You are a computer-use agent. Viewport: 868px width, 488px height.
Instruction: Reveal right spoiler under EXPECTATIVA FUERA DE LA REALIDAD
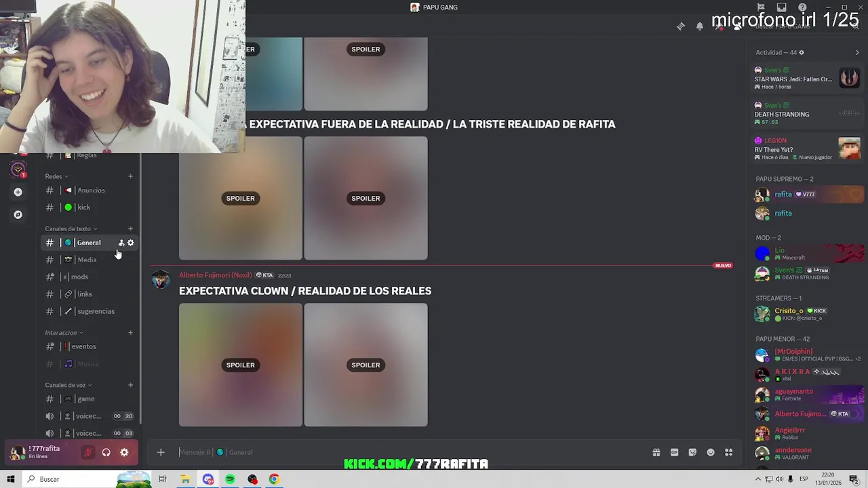pos(366,198)
